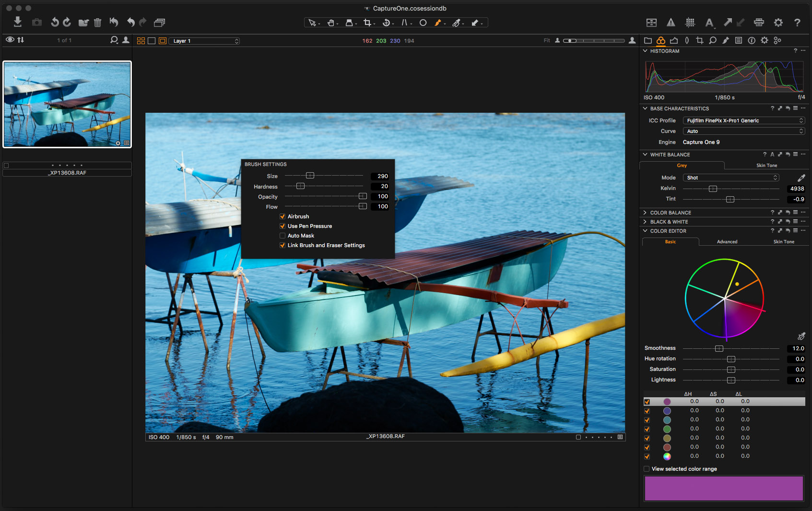Click the Color Editor color picker icon

[x=801, y=336]
